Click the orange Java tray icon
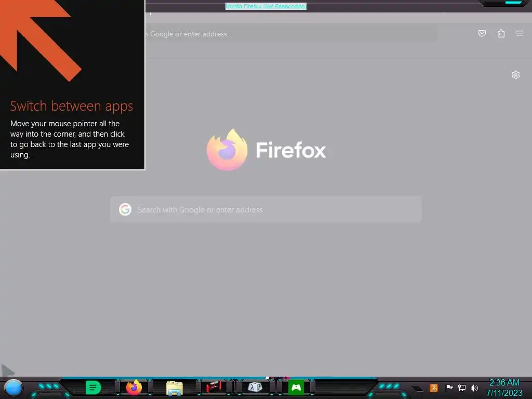 tap(434, 388)
